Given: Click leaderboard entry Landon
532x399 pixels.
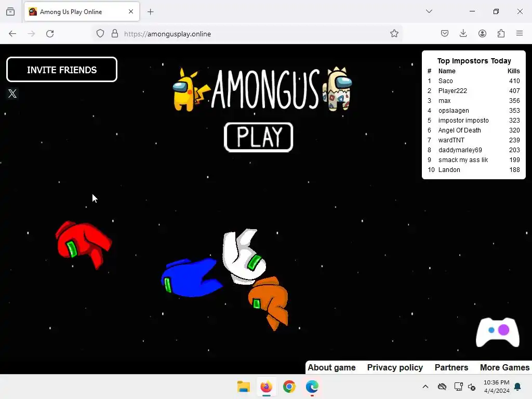Looking at the screenshot, I should (x=449, y=169).
